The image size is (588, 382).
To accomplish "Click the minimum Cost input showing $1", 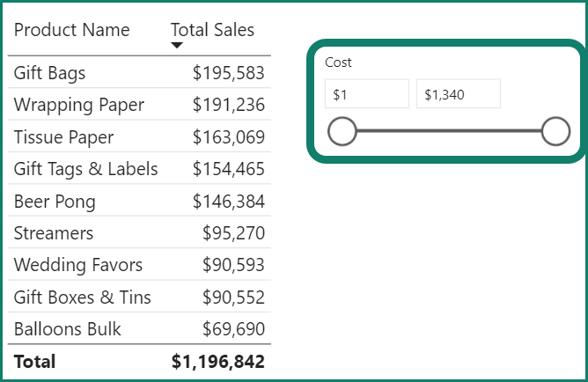I will tap(366, 94).
